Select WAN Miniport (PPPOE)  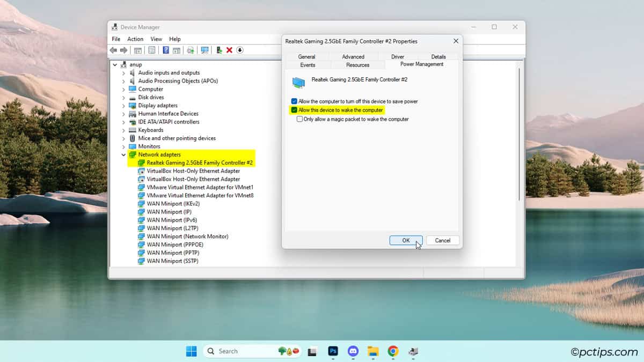pos(175,245)
